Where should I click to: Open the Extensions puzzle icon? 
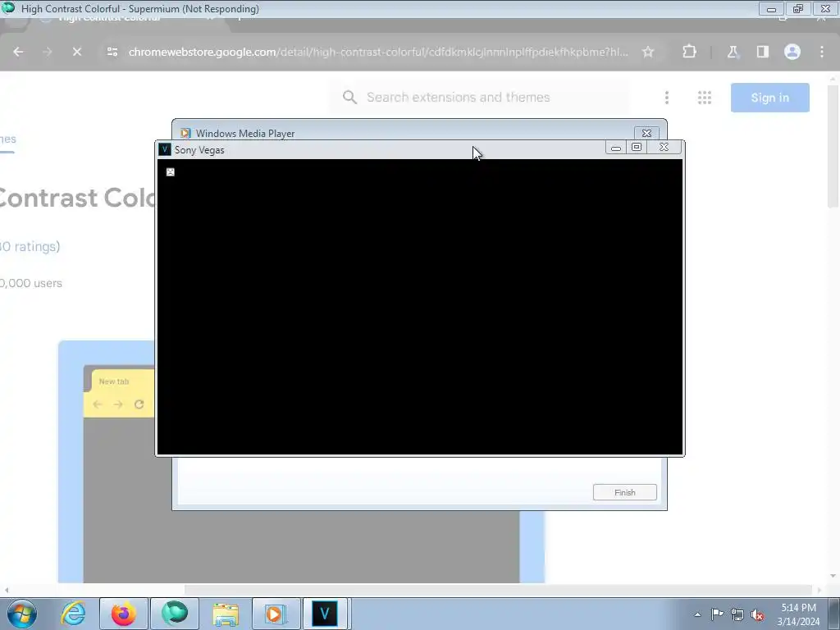(x=689, y=52)
